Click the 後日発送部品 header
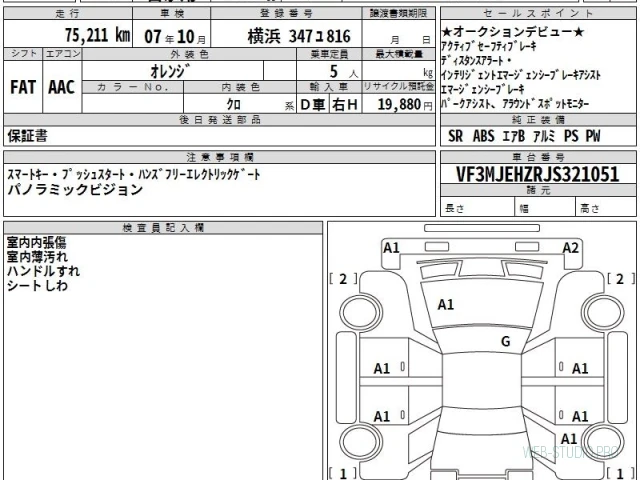640x480 pixels. click(x=220, y=120)
